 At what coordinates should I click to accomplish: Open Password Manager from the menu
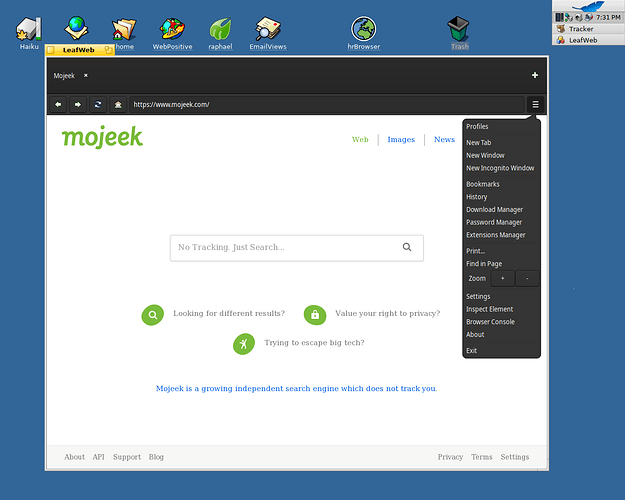[501, 222]
